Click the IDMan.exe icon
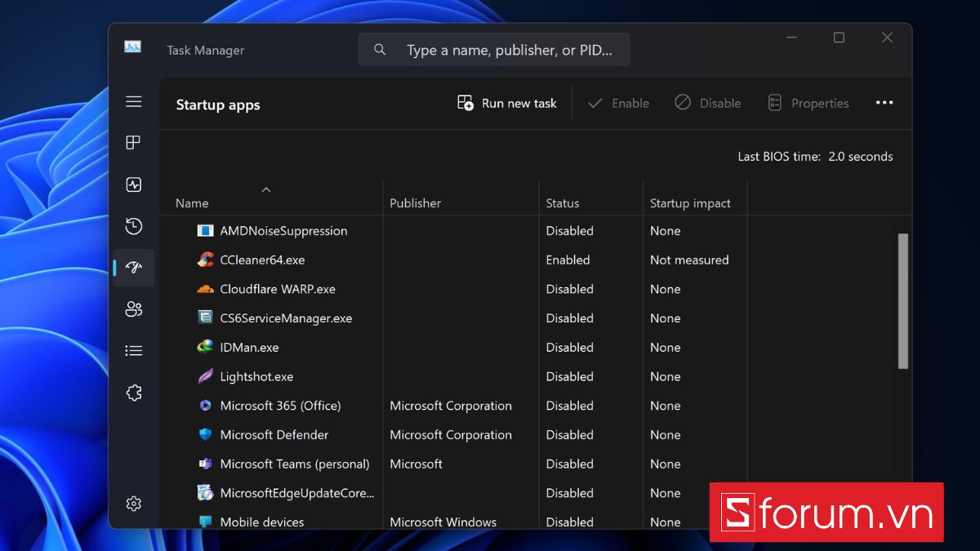Viewport: 980px width, 551px height. tap(206, 347)
